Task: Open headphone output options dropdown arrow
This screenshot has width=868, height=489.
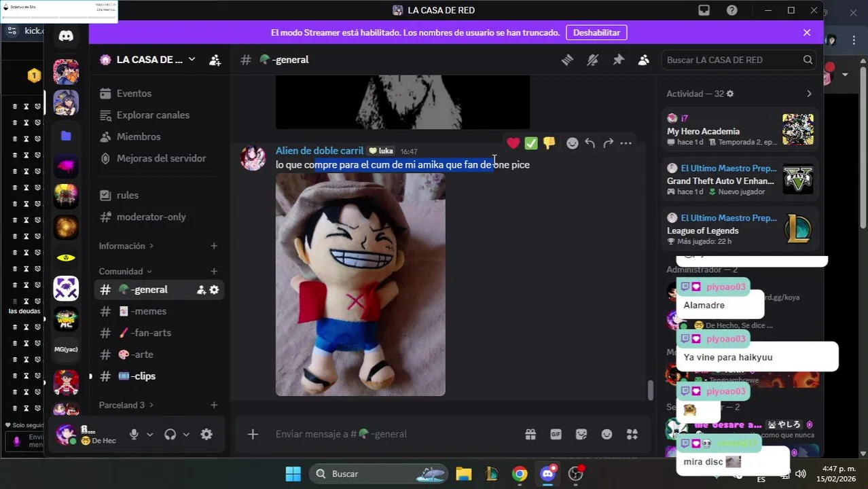Action: 186,435
